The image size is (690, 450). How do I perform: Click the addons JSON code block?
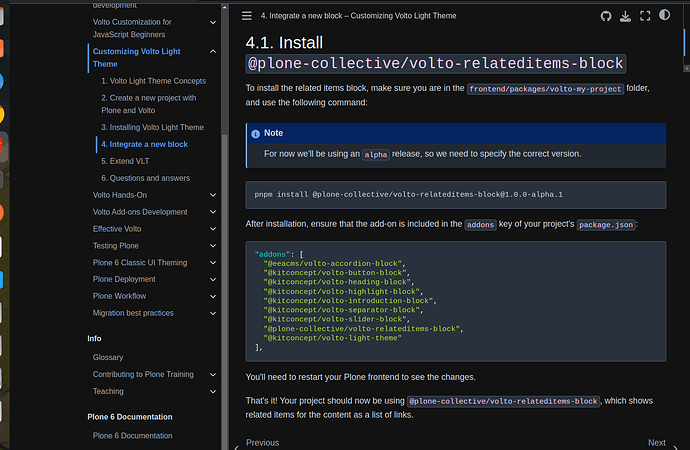point(455,301)
